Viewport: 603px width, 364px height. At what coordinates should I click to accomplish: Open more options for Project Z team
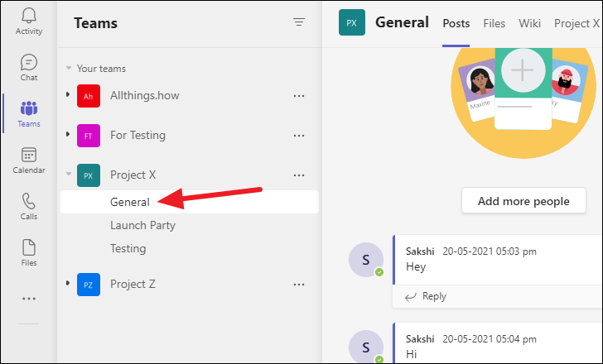(299, 285)
